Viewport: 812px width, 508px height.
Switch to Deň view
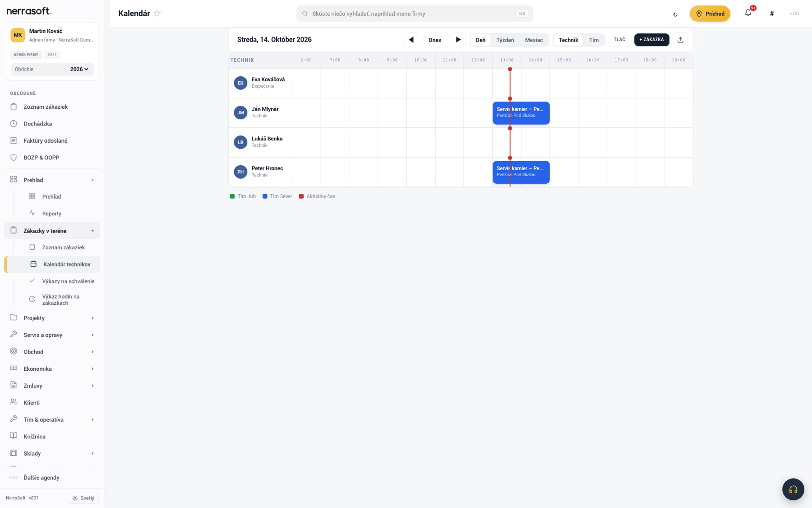(x=480, y=40)
